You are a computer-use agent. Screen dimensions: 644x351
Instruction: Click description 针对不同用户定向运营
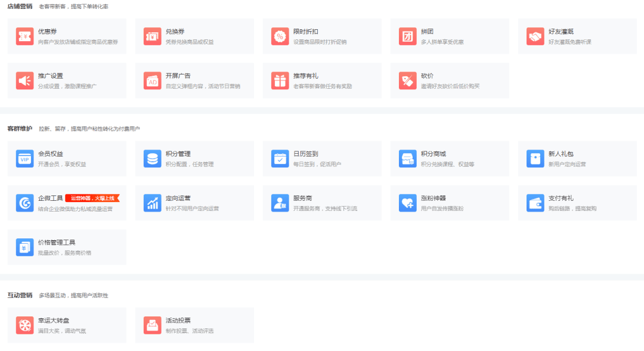click(192, 209)
